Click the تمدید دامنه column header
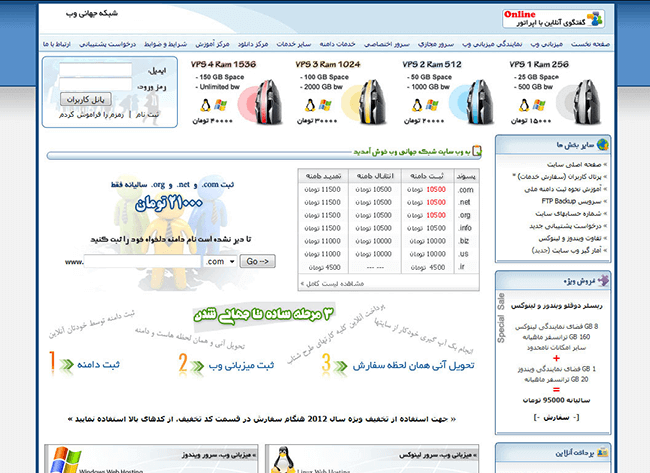This screenshot has height=473, width=650. 323,176
